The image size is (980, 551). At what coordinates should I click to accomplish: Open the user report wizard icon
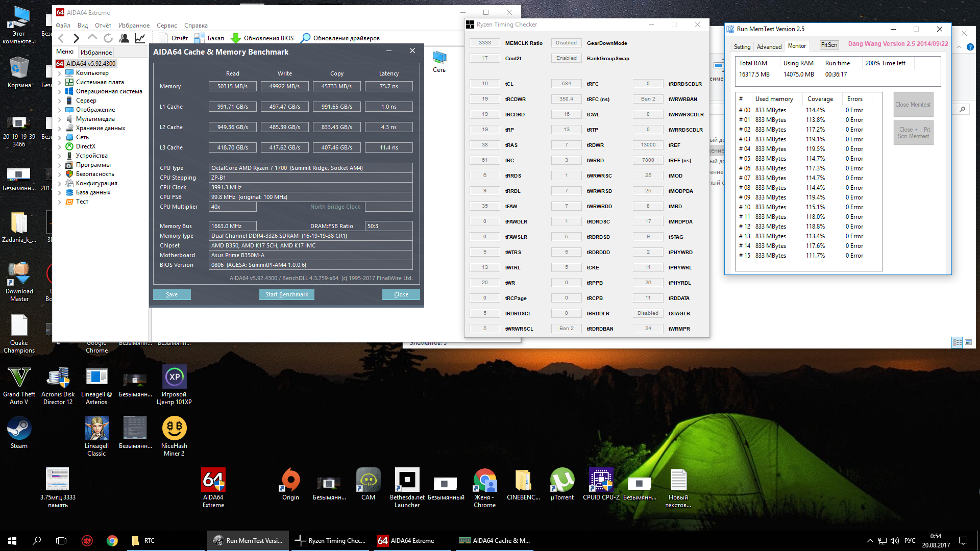point(124,38)
